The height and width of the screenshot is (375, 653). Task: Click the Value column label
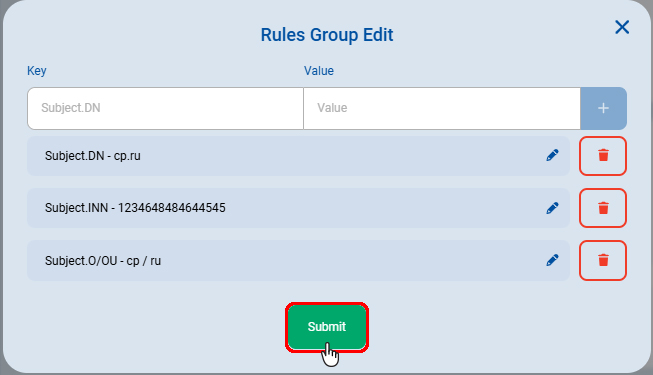319,71
